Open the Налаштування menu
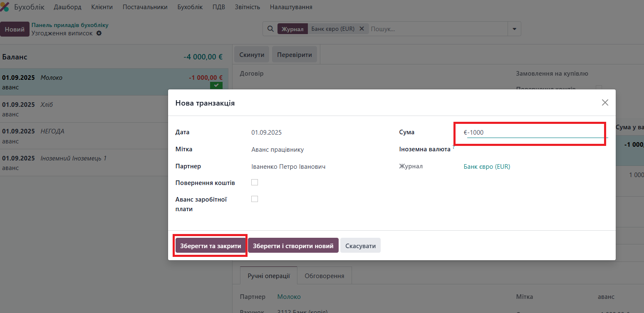This screenshot has width=644, height=313. pos(291,7)
